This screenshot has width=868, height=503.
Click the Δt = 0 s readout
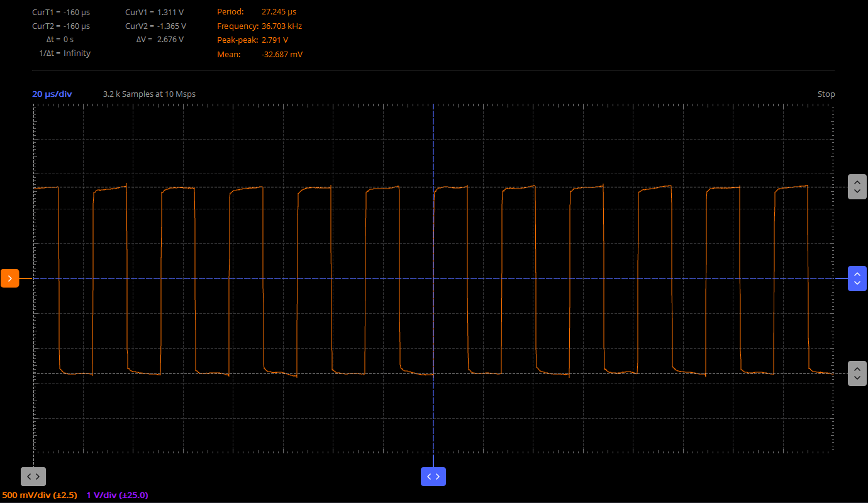pyautogui.click(x=60, y=40)
